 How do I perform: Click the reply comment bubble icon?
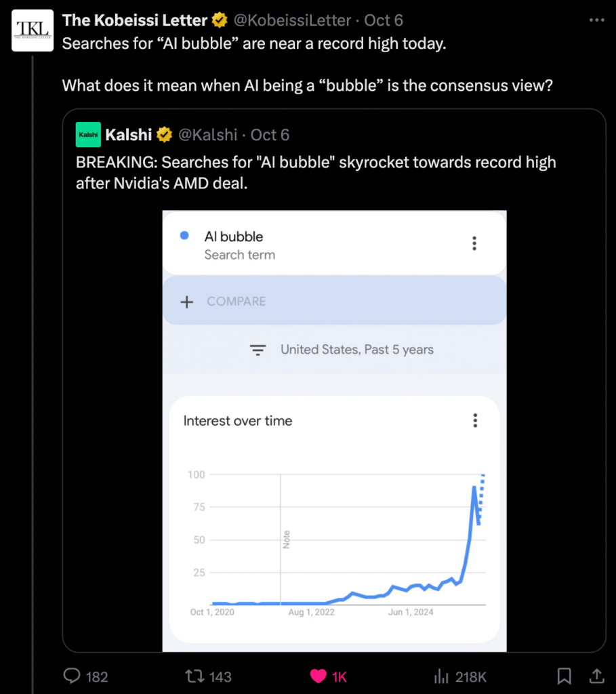click(72, 676)
